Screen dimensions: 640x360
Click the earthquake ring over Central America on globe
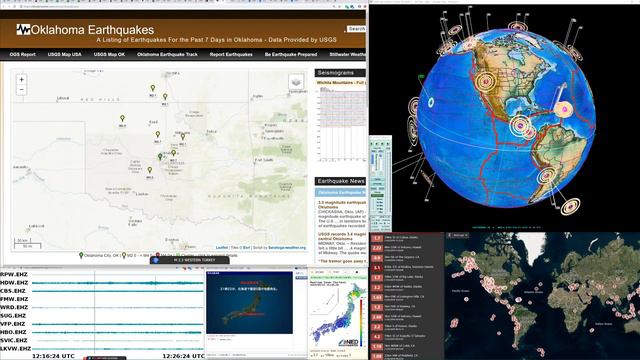pos(520,125)
